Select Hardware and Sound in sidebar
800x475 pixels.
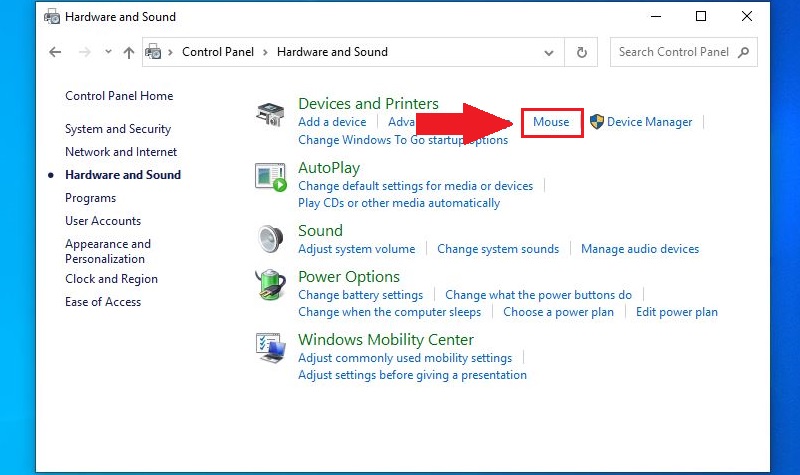(123, 175)
